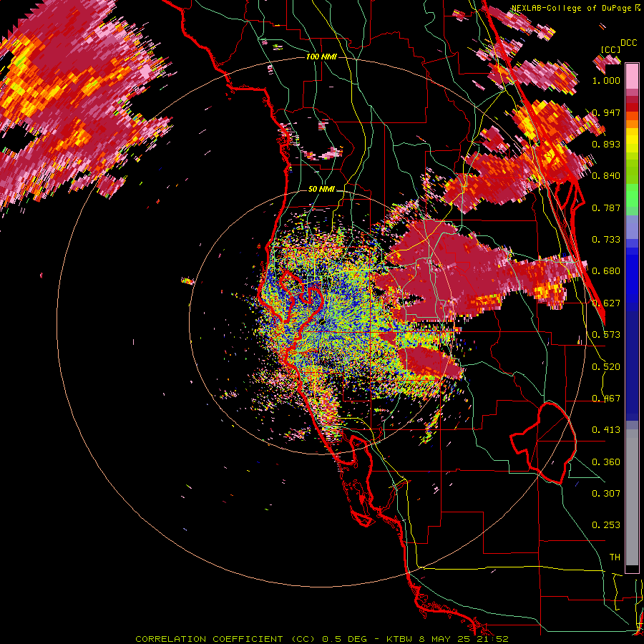
Task: Select the 0.840 legend value
Action: pos(606,176)
